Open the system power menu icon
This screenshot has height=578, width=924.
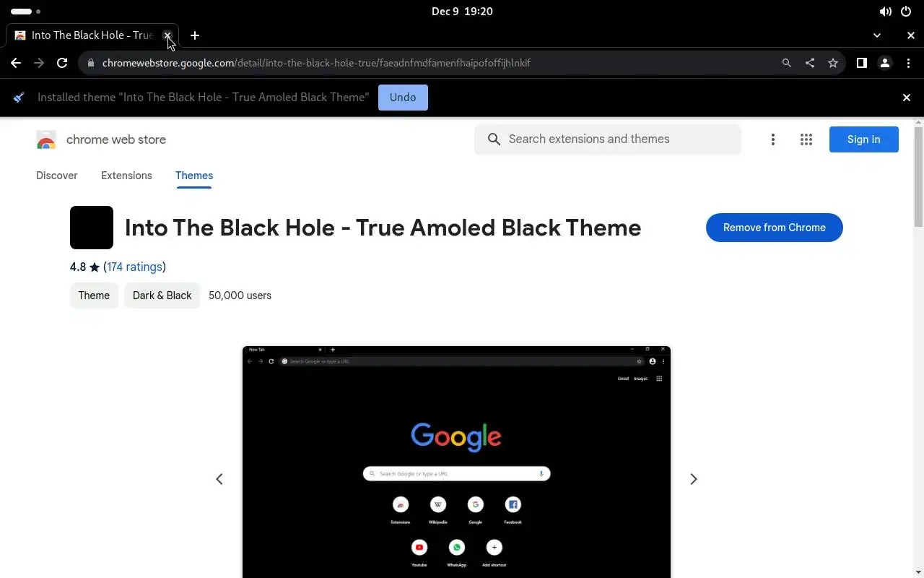[x=906, y=12]
